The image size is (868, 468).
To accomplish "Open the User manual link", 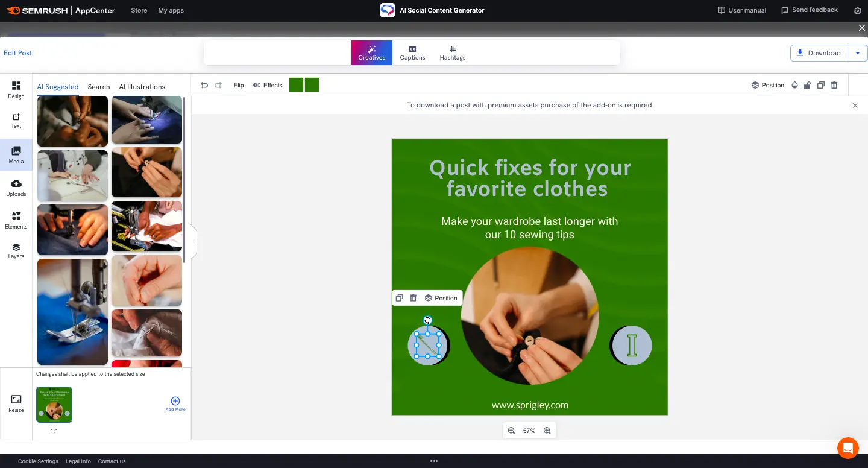I will pos(742,10).
